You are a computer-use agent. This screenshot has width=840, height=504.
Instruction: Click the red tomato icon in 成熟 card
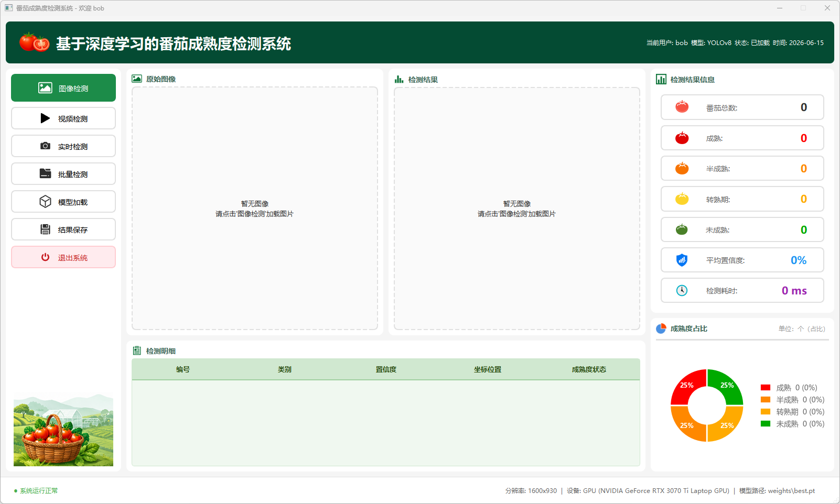click(682, 138)
